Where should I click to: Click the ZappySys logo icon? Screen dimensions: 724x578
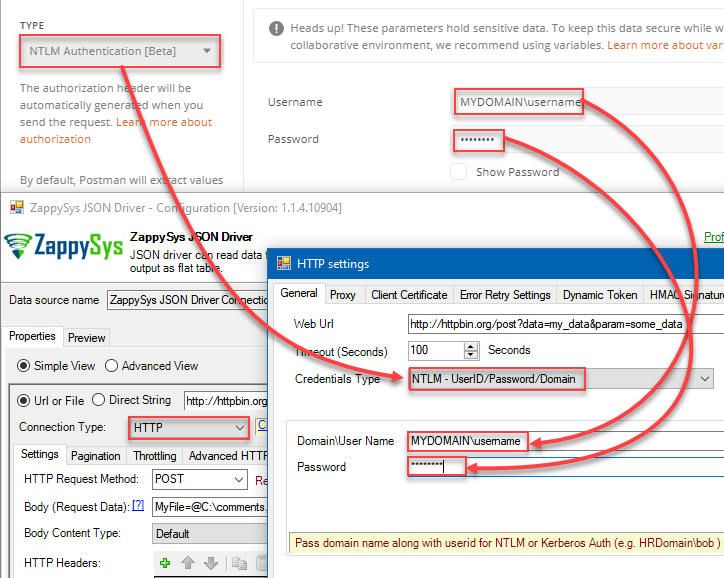click(x=19, y=246)
